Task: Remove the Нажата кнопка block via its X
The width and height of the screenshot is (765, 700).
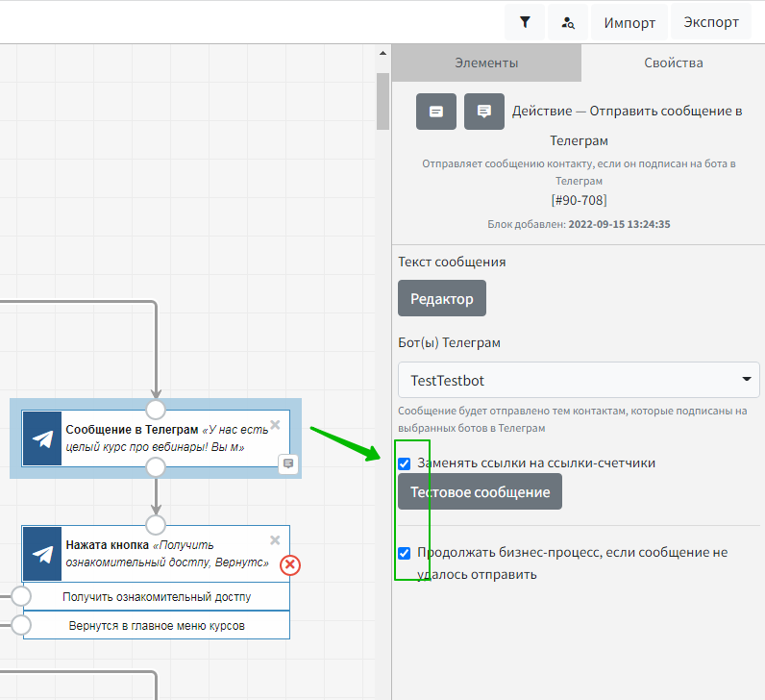Action: click(x=275, y=540)
